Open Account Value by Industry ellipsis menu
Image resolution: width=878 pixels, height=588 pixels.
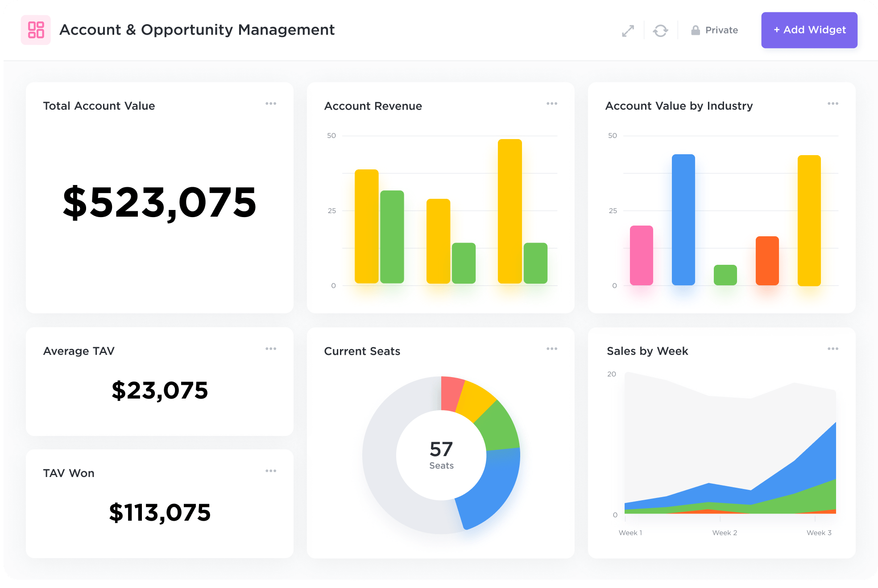[x=832, y=103]
